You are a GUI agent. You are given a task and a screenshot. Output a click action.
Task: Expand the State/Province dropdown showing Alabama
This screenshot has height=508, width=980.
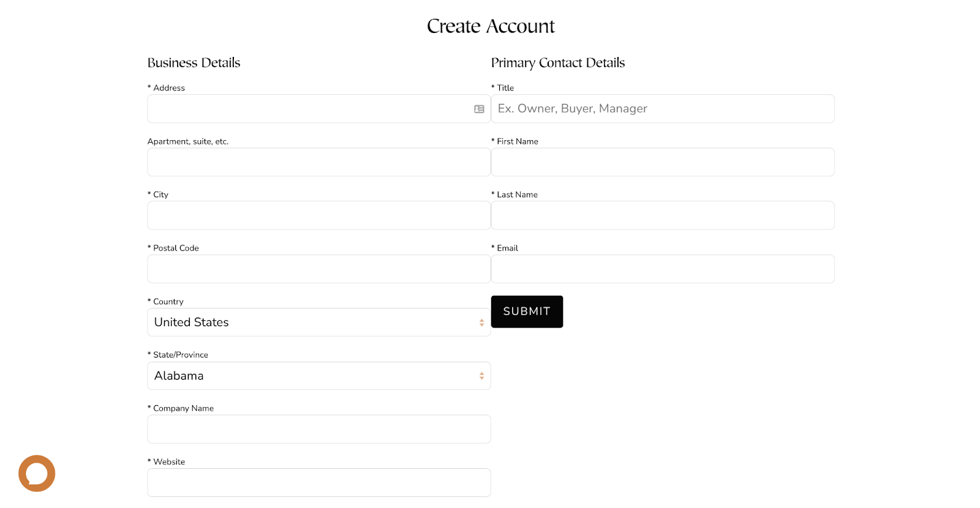coord(312,376)
